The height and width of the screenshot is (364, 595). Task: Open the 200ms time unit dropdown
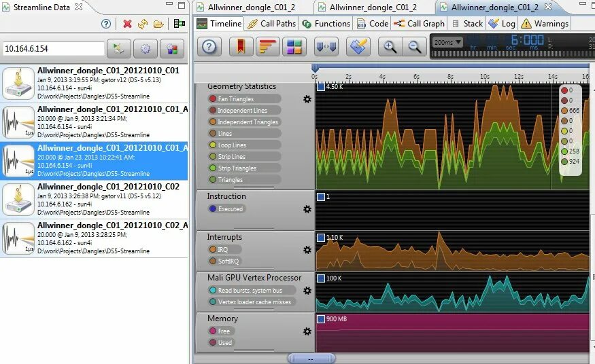click(447, 42)
